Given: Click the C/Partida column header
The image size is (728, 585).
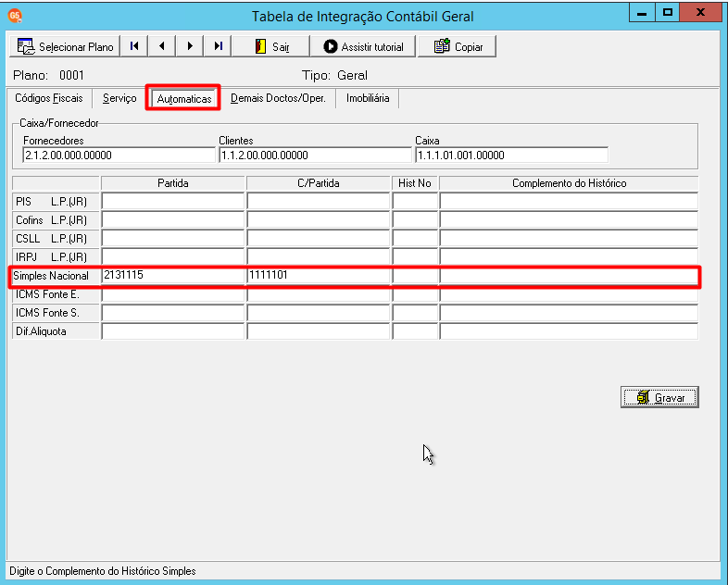Looking at the screenshot, I should coord(318,183).
